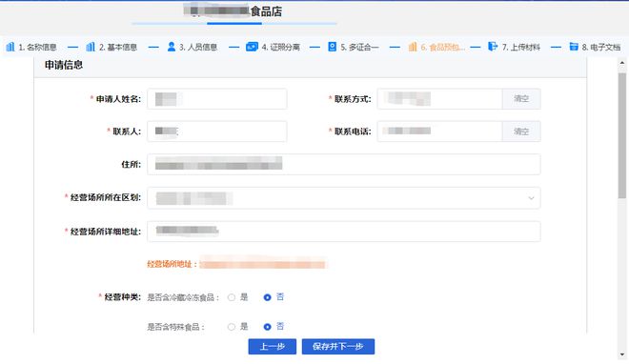Click the 上一步 button
This screenshot has height=364, width=629.
272,346
